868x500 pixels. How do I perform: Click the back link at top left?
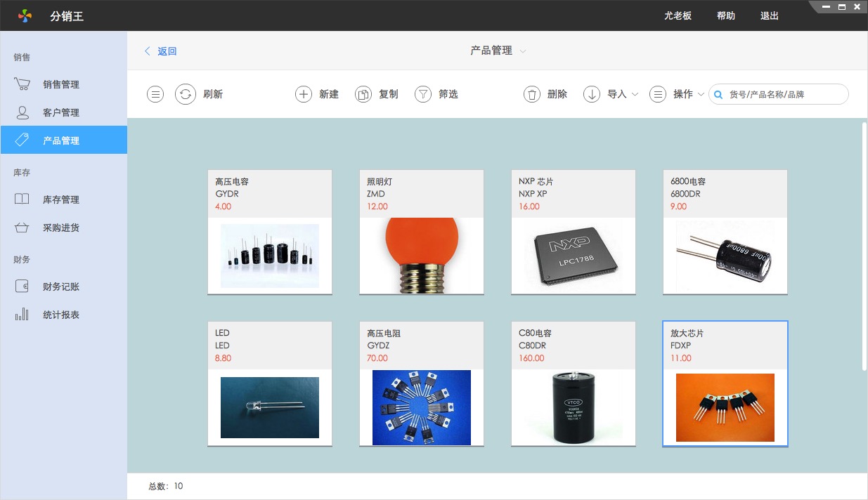point(161,51)
